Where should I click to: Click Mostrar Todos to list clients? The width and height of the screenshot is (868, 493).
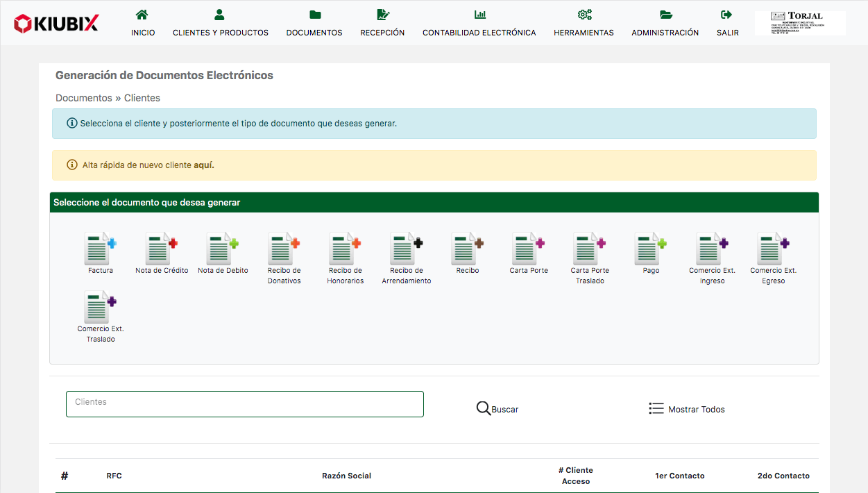coord(687,409)
